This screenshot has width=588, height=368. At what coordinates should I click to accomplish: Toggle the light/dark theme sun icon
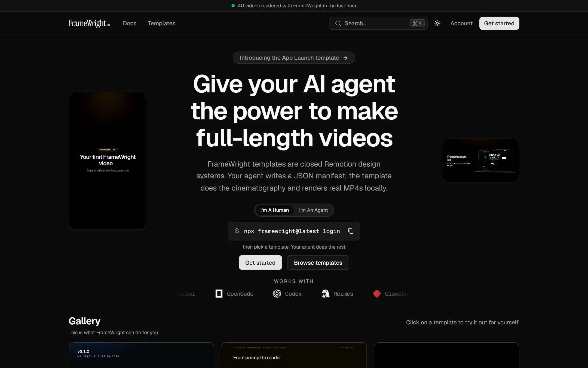437,23
